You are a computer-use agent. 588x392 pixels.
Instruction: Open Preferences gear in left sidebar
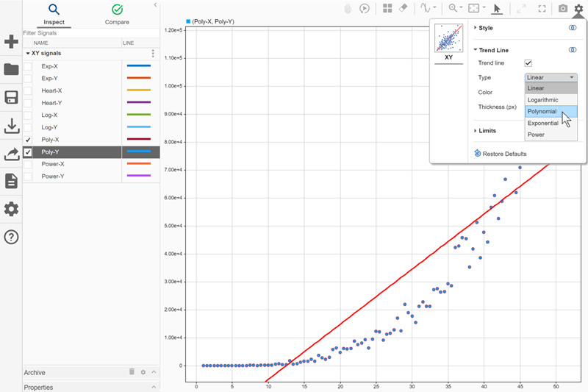11,209
